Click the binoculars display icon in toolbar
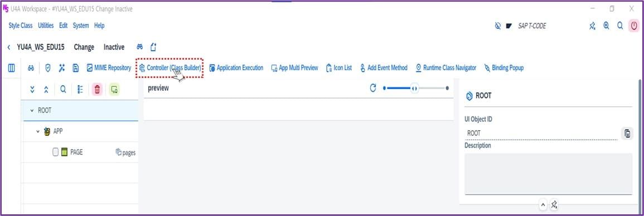The image size is (644, 216). click(x=31, y=68)
